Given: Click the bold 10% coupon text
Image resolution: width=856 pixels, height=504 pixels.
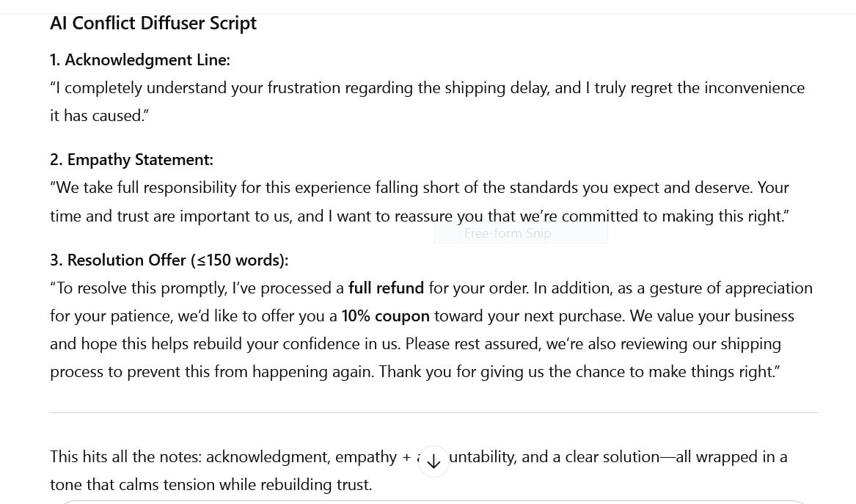Looking at the screenshot, I should tap(385, 316).
